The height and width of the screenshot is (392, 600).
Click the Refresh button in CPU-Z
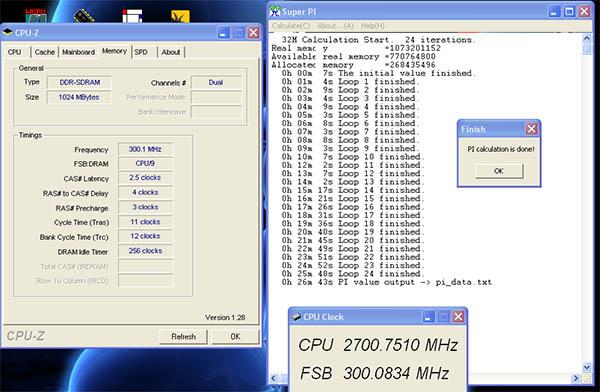click(183, 336)
